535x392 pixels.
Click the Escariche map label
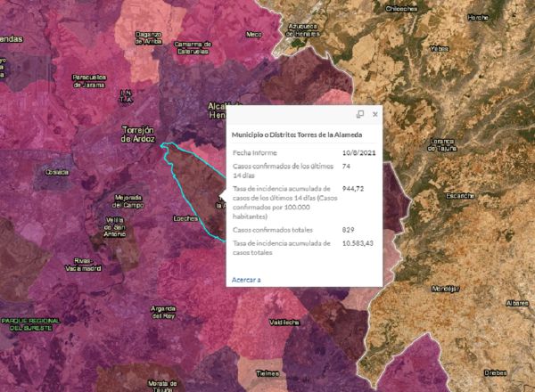460,196
